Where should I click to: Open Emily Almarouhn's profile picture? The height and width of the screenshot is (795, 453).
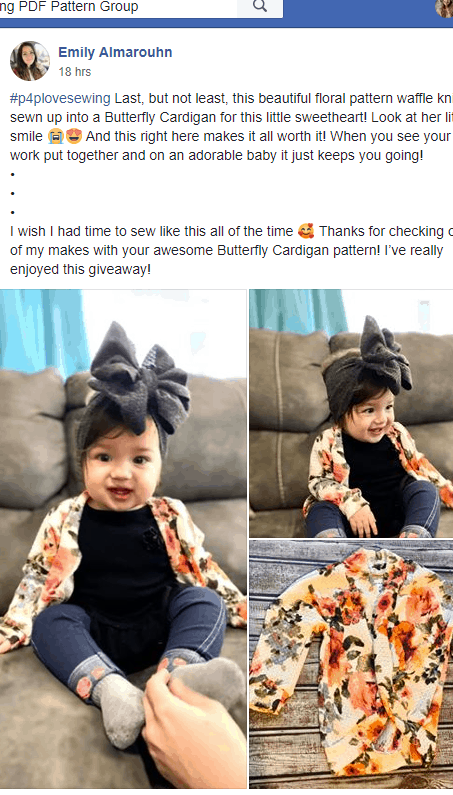30,61
